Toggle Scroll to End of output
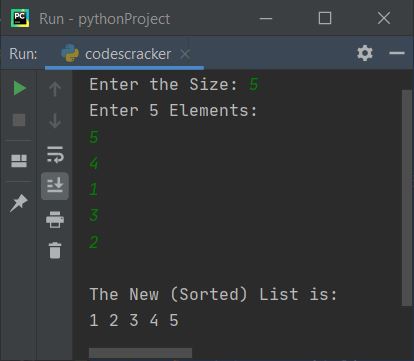The image size is (414, 361). coord(55,186)
